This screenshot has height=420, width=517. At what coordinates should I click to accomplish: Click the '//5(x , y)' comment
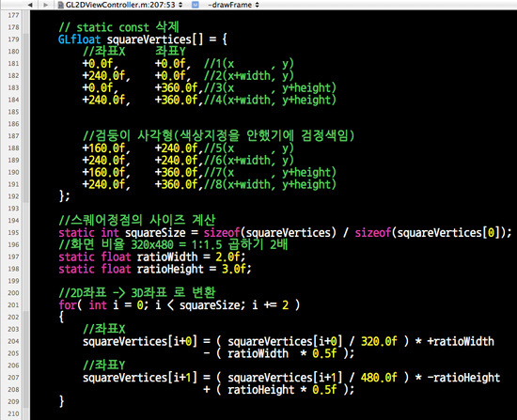[248, 148]
